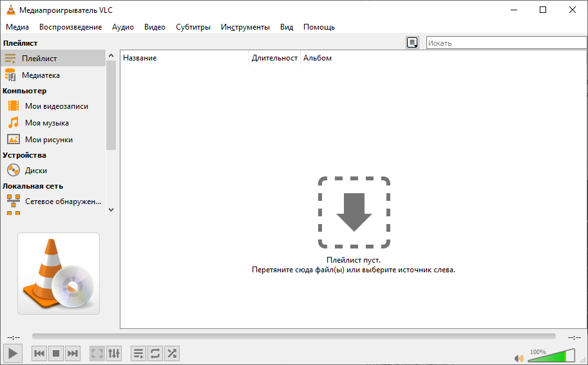Adjust the 100% volume slider

(x=551, y=355)
